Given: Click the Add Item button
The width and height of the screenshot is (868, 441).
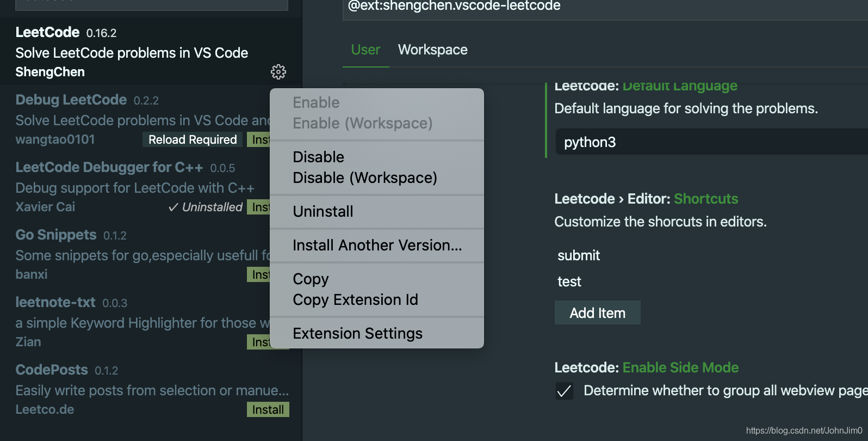Looking at the screenshot, I should [x=598, y=313].
